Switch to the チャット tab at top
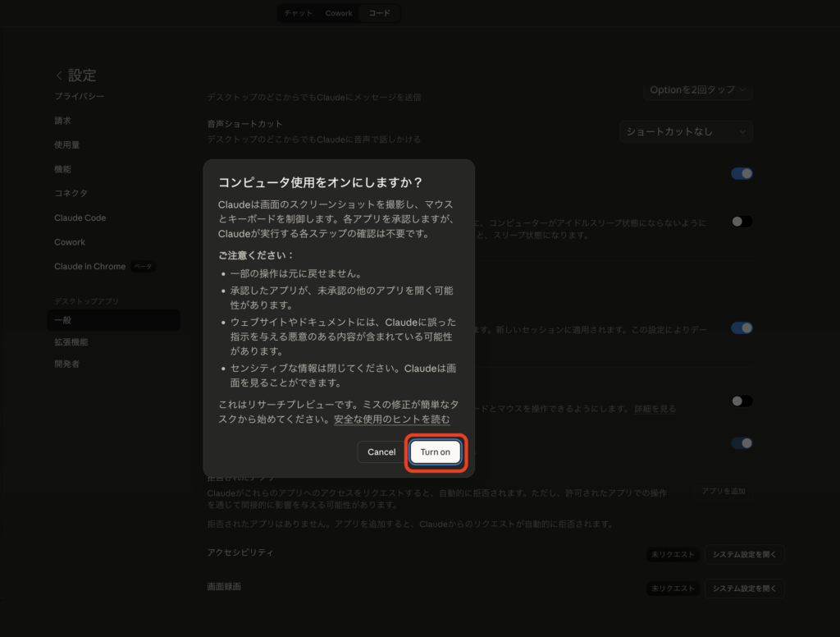Screen dimensions: 840x637 pyautogui.click(x=297, y=13)
